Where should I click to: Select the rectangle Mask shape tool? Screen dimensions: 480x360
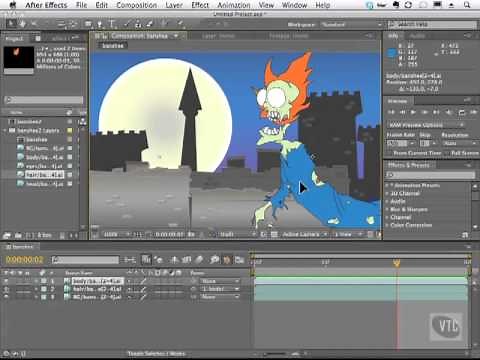88,24
